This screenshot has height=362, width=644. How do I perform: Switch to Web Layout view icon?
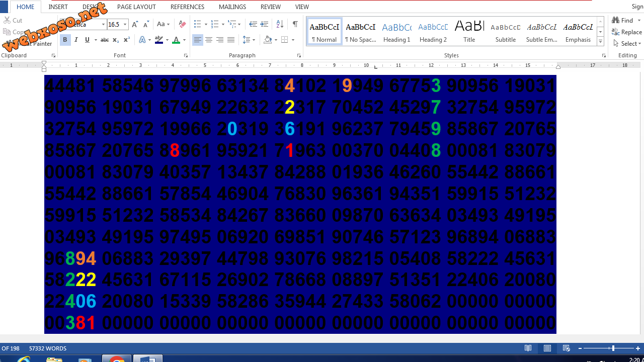click(566, 348)
